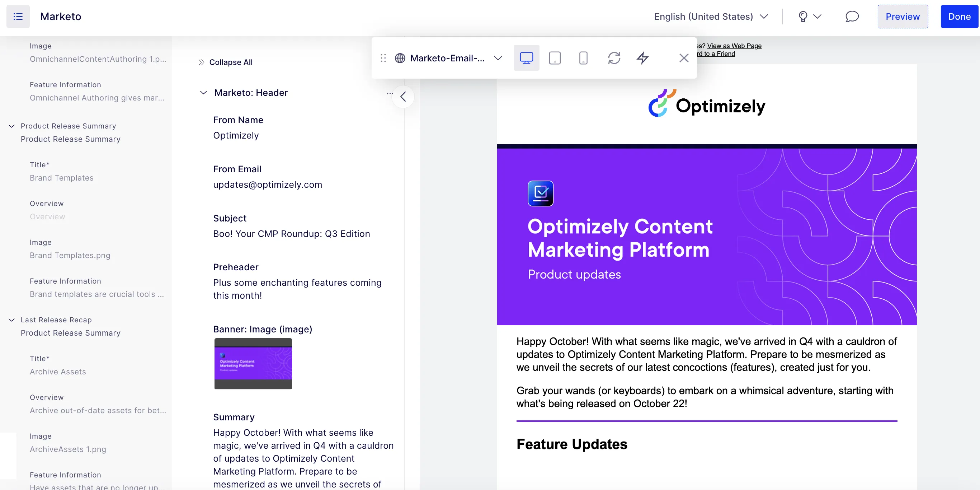980x490 pixels.
Task: Click the 'Grab your wands' paragraph in preview
Action: [705, 397]
